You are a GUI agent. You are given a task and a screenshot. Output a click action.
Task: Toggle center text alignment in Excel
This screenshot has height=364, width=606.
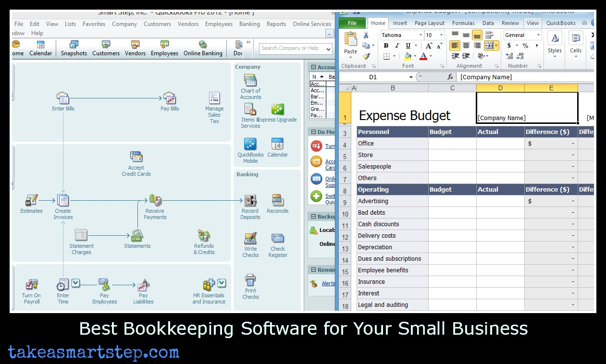(466, 46)
